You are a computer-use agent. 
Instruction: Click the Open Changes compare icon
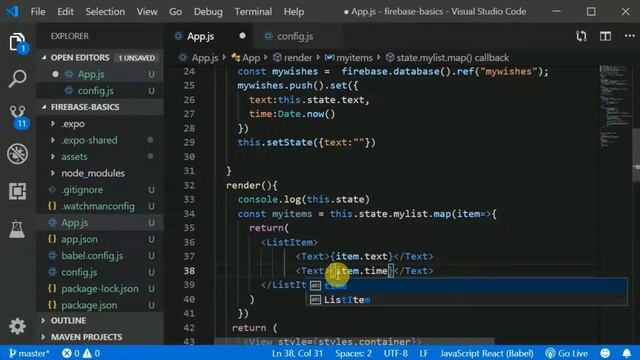point(581,36)
